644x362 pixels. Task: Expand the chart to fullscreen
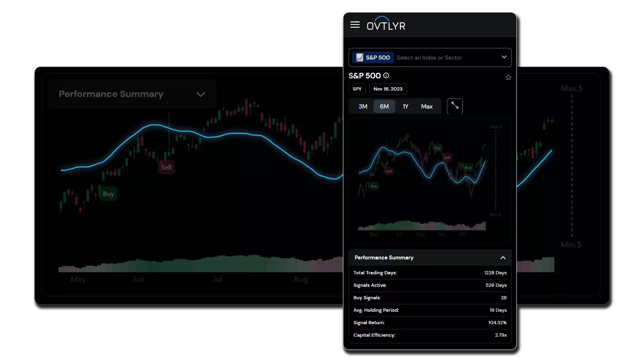(x=455, y=106)
